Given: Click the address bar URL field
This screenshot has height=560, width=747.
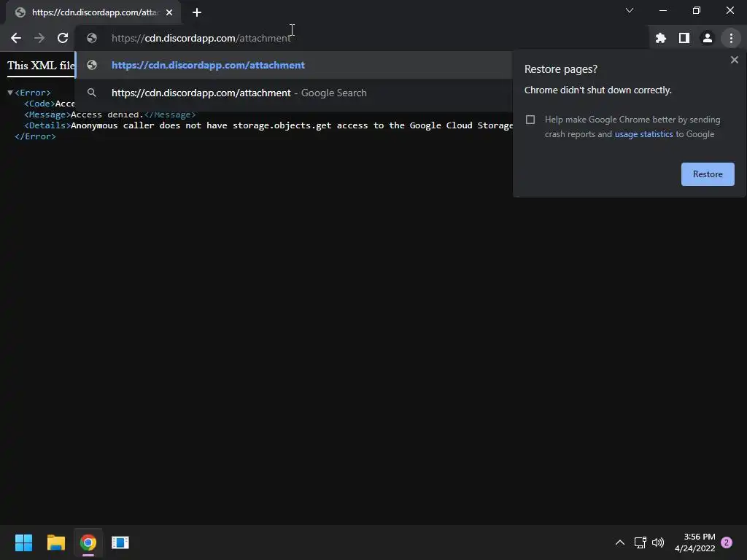Looking at the screenshot, I should click(x=362, y=38).
